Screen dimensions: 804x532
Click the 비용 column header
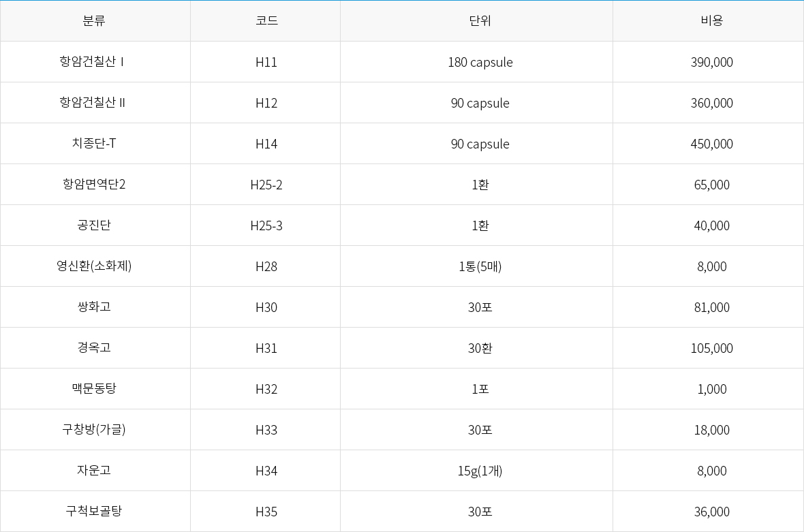[x=711, y=20]
